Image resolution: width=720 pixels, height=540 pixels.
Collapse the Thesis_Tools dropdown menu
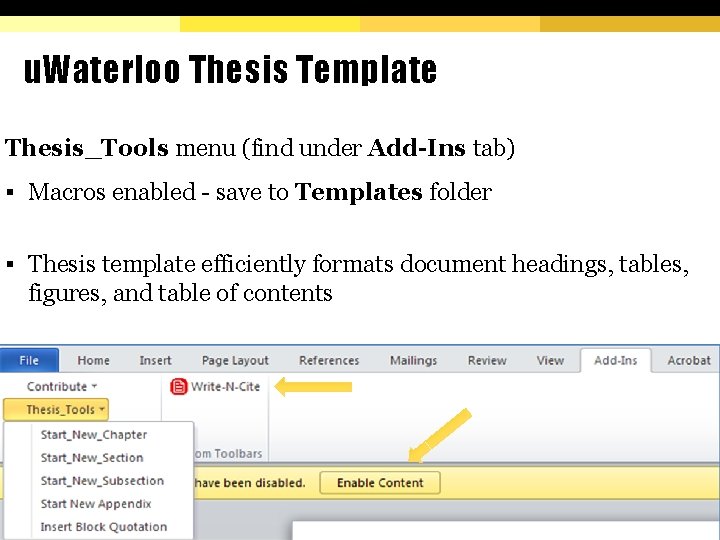[x=56, y=410]
